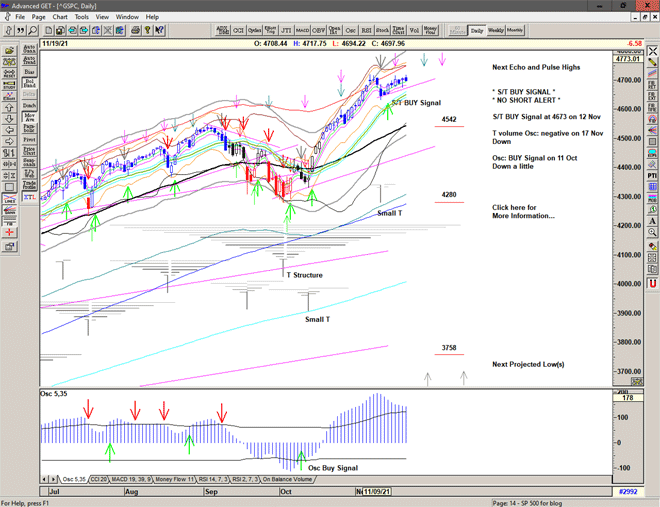Toggle the Bol Band study button

coord(29,82)
